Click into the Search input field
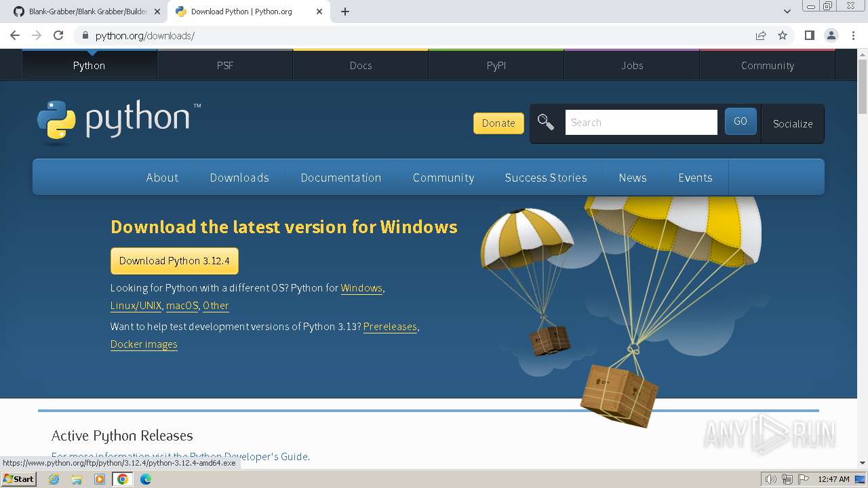Screen dimensions: 868x488 [641, 123]
